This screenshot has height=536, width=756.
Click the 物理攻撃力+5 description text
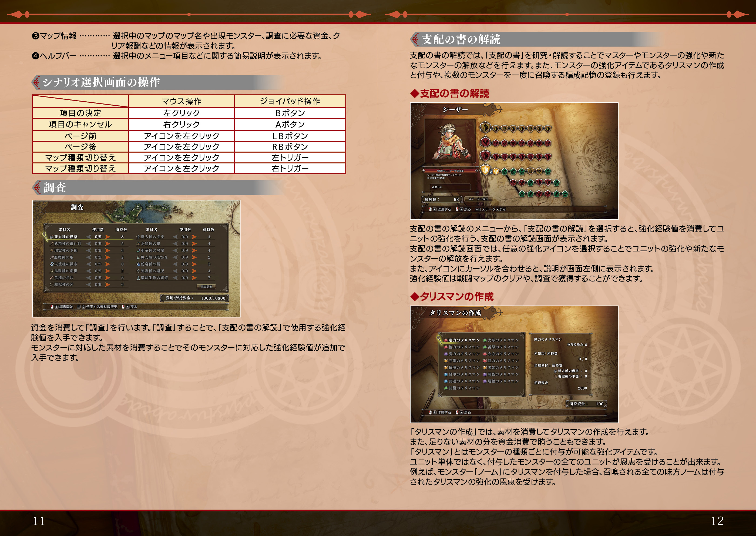[x=577, y=345]
